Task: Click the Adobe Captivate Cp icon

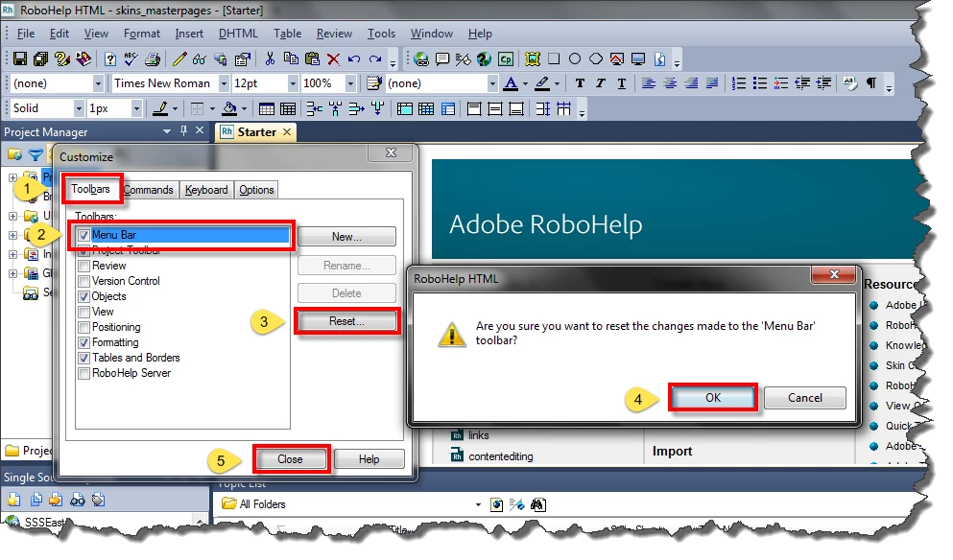Action: point(506,58)
